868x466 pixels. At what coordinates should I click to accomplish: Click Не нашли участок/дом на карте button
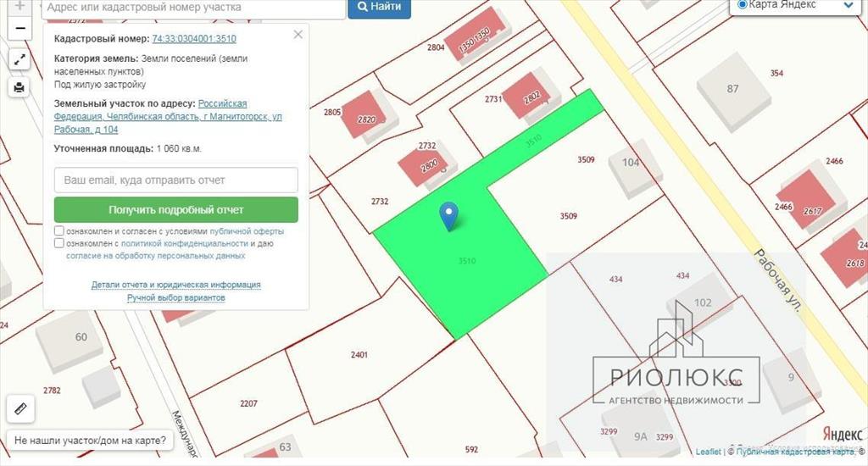[x=90, y=441]
